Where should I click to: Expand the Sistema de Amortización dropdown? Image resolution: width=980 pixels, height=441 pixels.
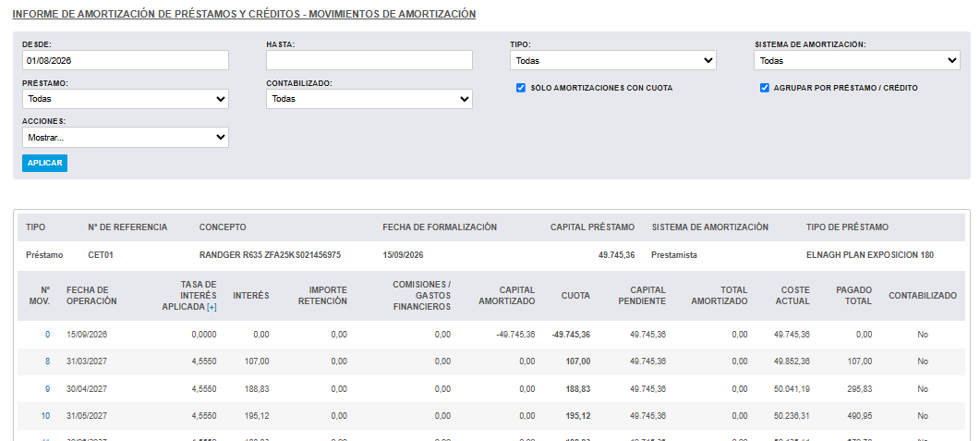point(857,60)
